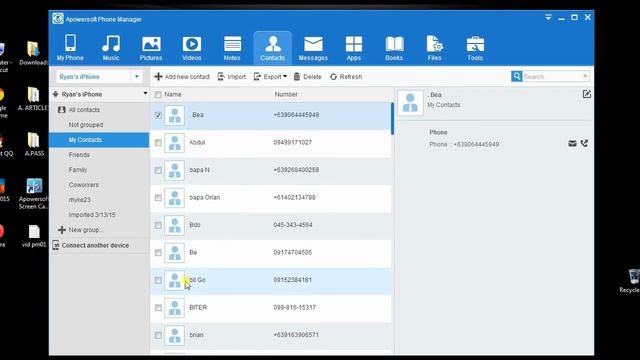This screenshot has width=640, height=360.
Task: Create a New group
Action: (x=80, y=230)
